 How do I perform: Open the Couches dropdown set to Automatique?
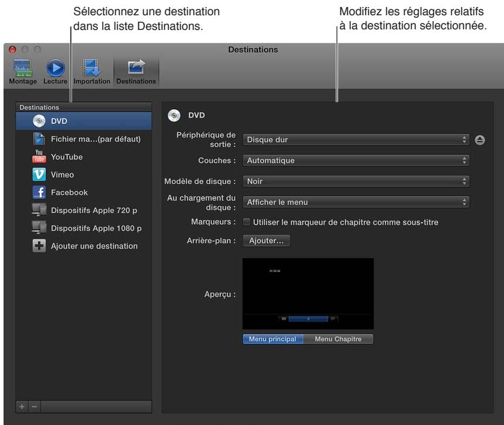click(x=356, y=160)
